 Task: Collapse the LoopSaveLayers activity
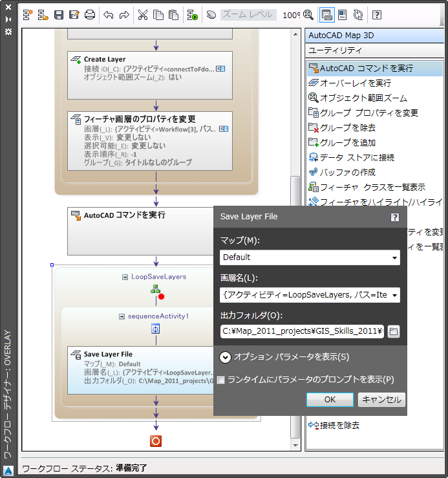tap(125, 277)
